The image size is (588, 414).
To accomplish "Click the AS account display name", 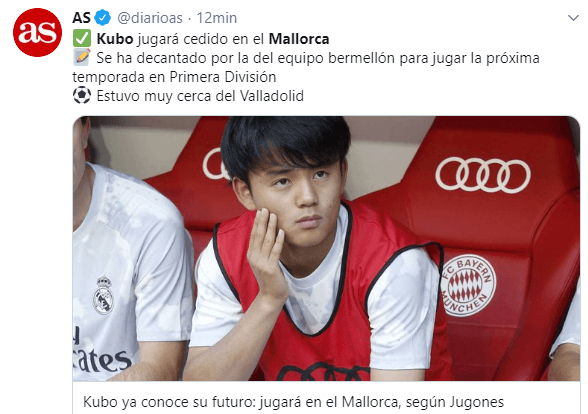I will click(x=81, y=18).
